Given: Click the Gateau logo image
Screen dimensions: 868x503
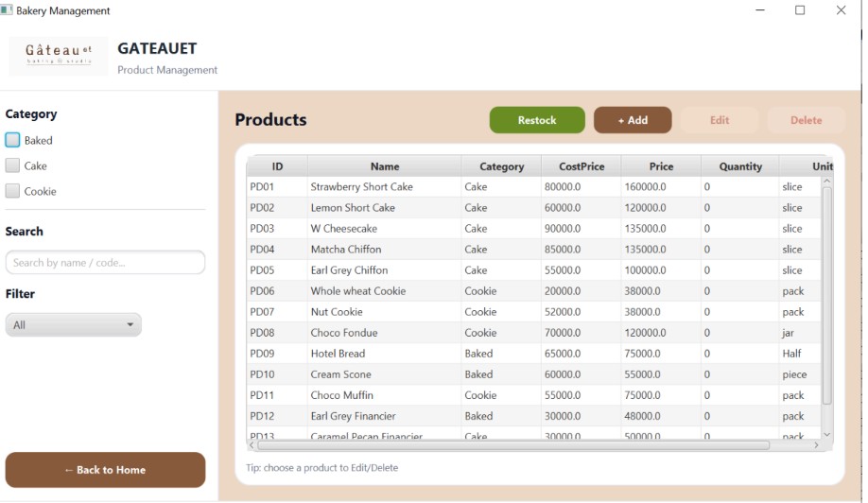Looking at the screenshot, I should (59, 56).
